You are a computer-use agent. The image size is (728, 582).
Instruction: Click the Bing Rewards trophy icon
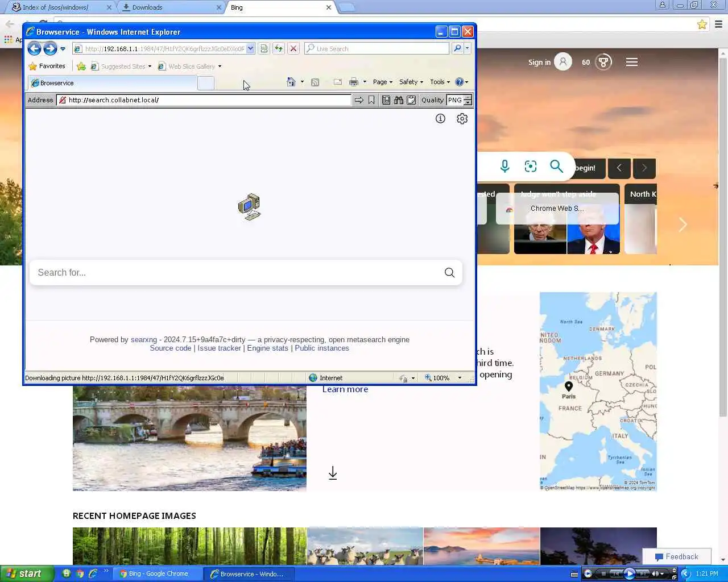(x=603, y=62)
